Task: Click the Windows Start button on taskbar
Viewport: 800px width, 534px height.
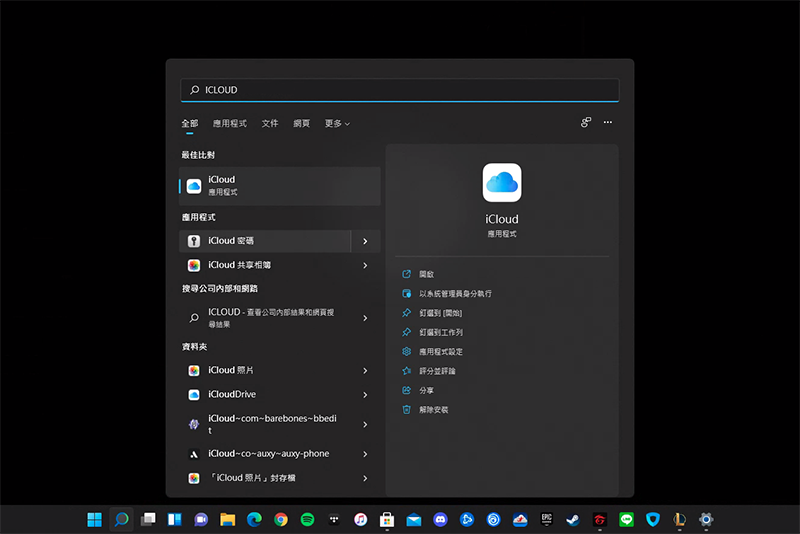Action: pyautogui.click(x=94, y=520)
